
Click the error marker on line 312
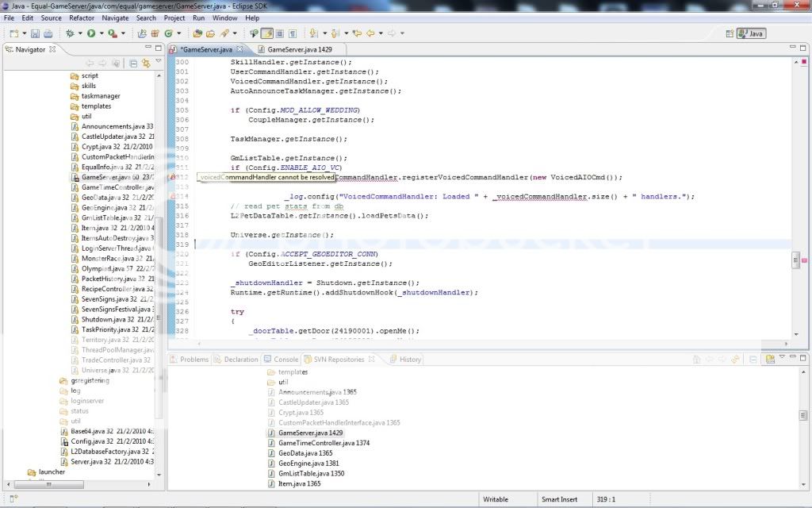[x=174, y=178]
